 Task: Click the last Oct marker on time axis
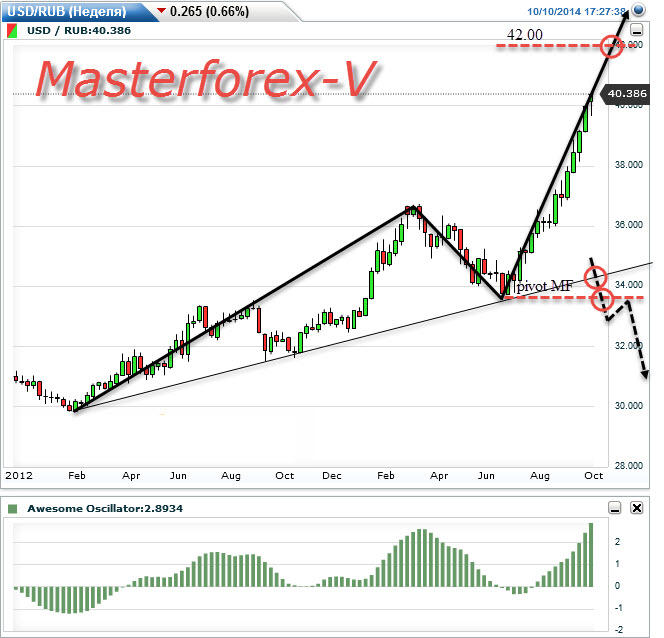click(x=593, y=475)
